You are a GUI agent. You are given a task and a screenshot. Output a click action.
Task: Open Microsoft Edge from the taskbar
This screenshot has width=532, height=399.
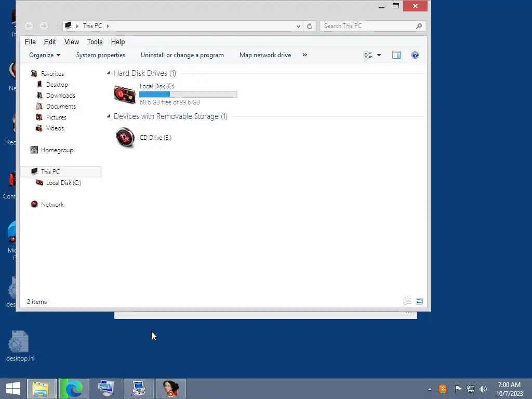pos(74,389)
